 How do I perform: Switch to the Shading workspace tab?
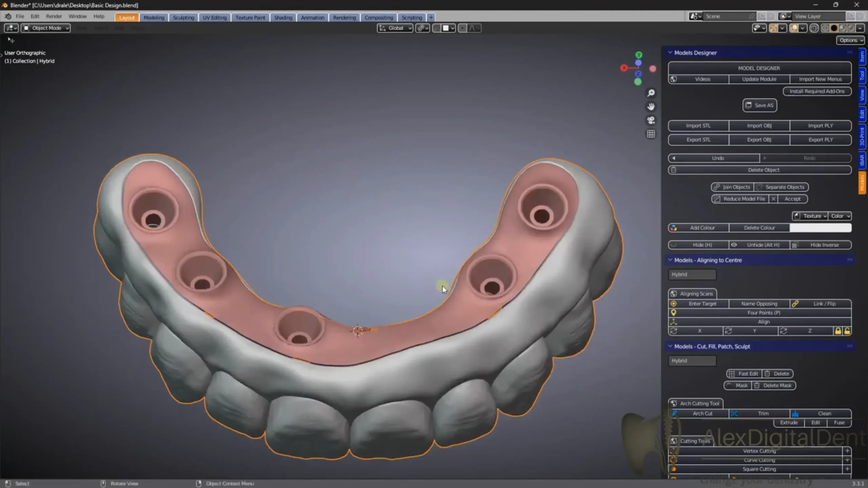[x=283, y=17]
